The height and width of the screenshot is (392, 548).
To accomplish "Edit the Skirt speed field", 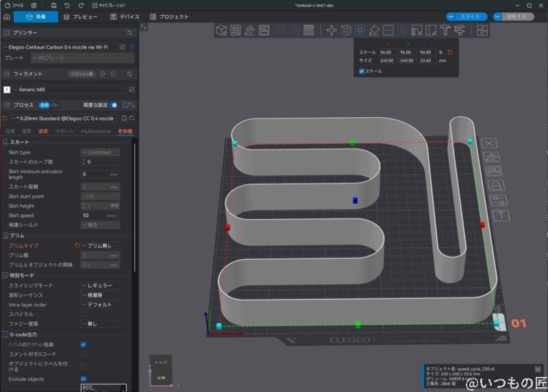I will coord(100,215).
